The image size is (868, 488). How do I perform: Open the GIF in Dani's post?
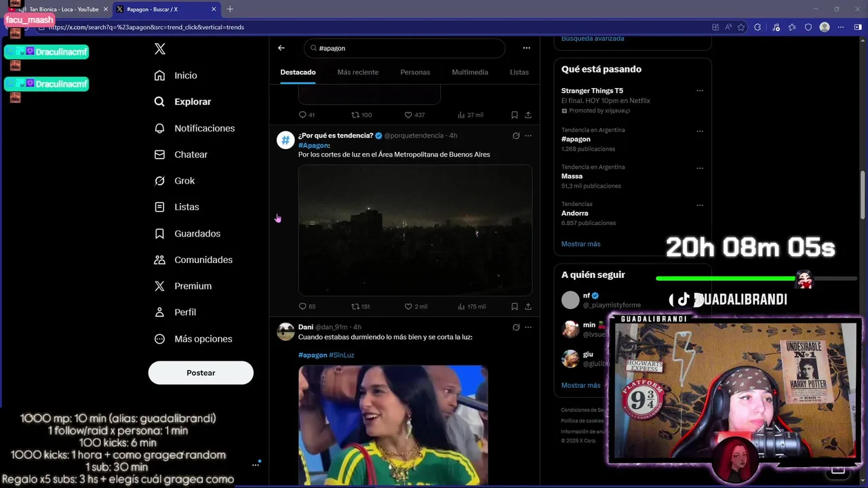[393, 426]
